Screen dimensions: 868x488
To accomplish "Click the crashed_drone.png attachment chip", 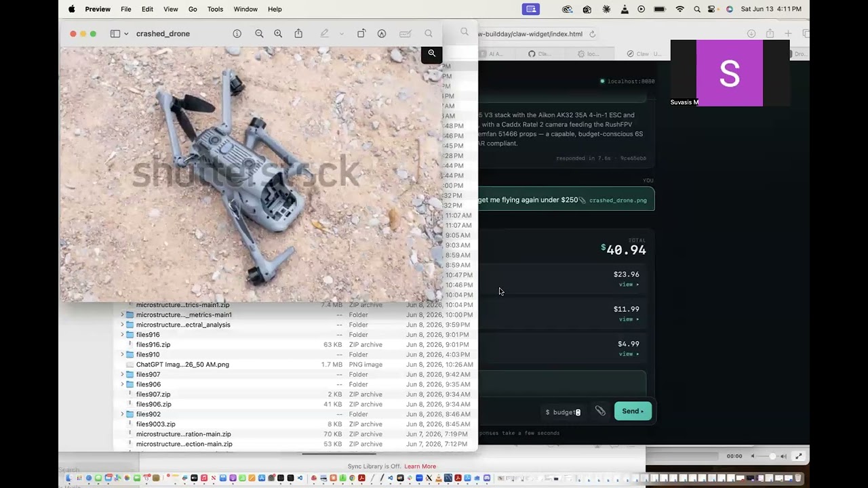I will click(614, 201).
